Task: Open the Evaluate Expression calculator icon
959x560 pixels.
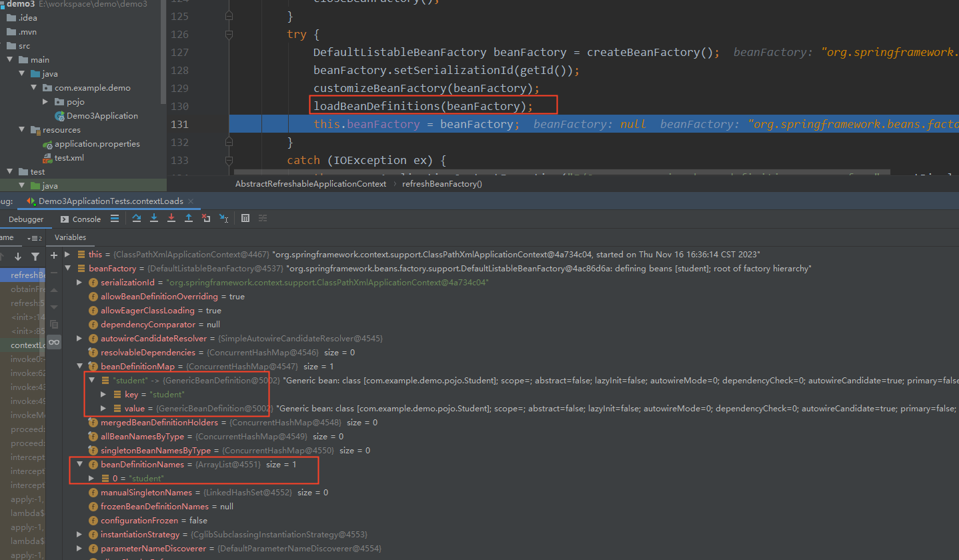Action: pos(245,218)
